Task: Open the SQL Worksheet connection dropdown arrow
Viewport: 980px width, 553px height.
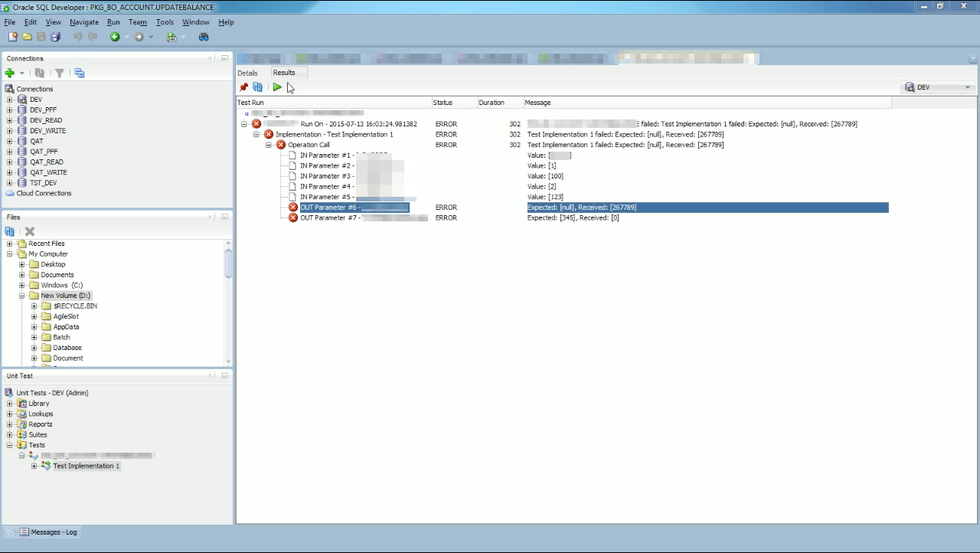Action: point(183,37)
